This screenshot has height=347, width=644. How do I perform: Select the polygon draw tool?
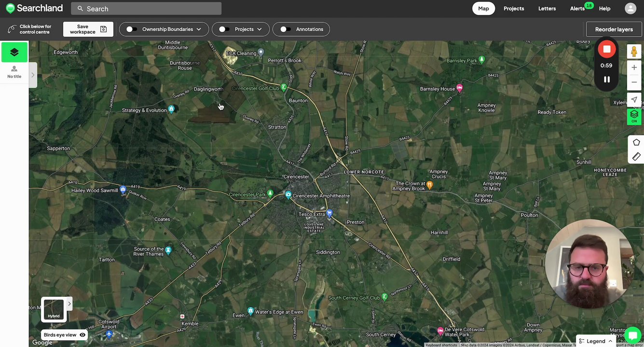pyautogui.click(x=636, y=142)
